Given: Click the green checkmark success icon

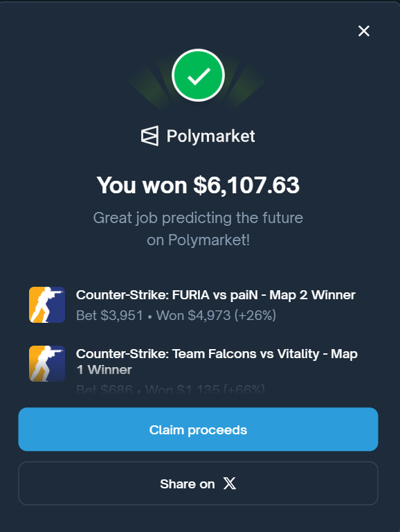Looking at the screenshot, I should [198, 76].
